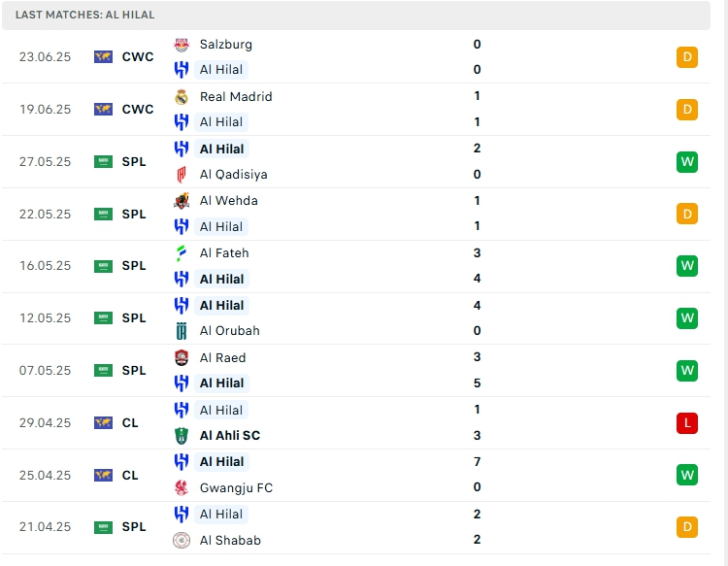
Task: Click the Al Orubah team crest
Action: coord(182,331)
